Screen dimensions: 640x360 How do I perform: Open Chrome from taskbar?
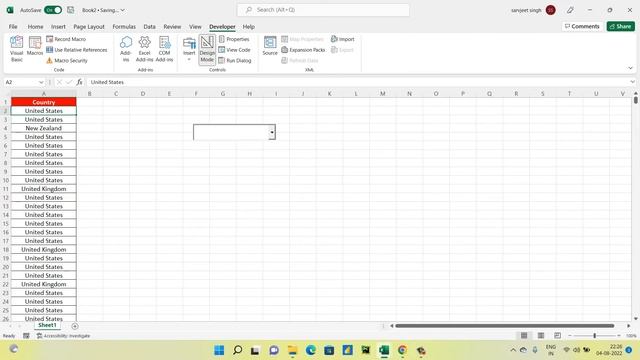[402, 350]
